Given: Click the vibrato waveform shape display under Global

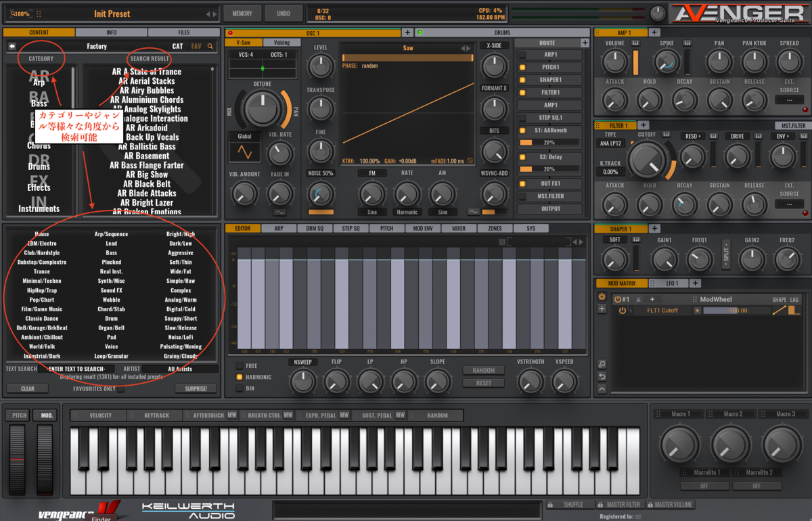Looking at the screenshot, I should pyautogui.click(x=244, y=153).
